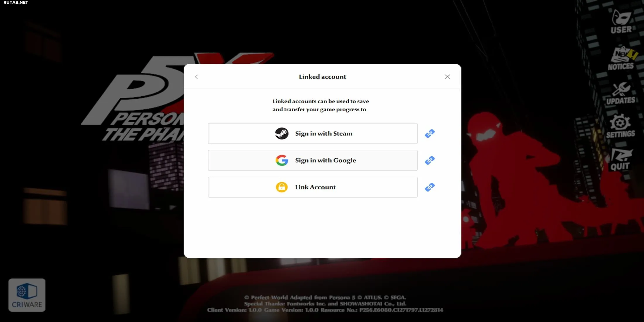Open the UPDATES wrench icon
This screenshot has height=322, width=644.
[621, 93]
